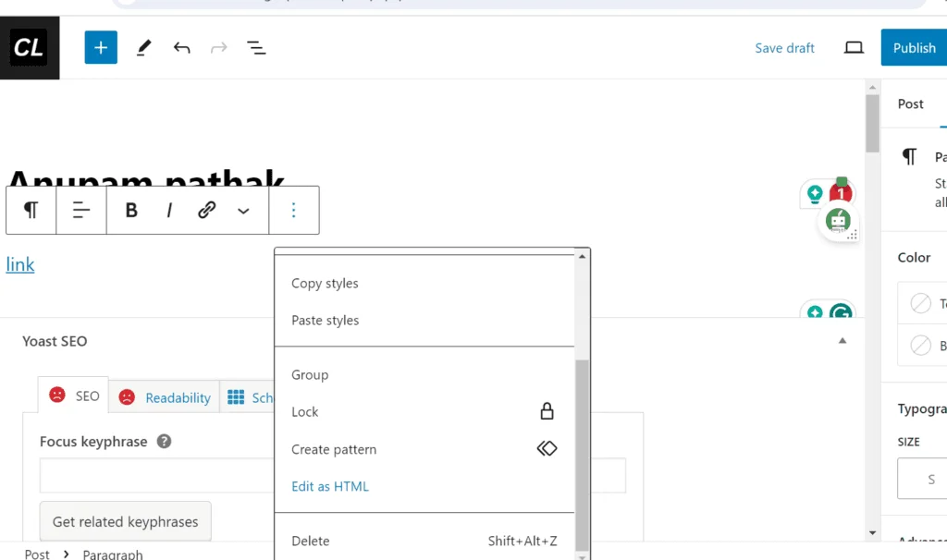Click the insert link icon
The height and width of the screenshot is (560, 947).
206,211
